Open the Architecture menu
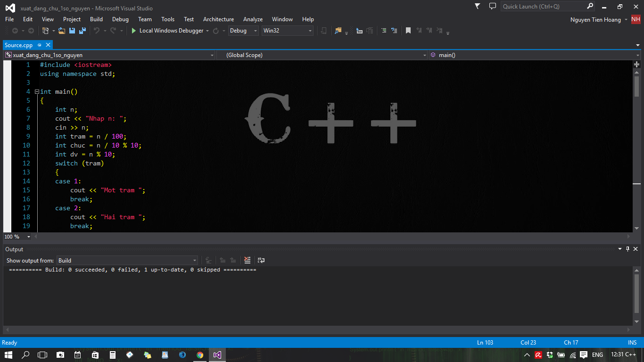The height and width of the screenshot is (362, 644). (x=218, y=19)
